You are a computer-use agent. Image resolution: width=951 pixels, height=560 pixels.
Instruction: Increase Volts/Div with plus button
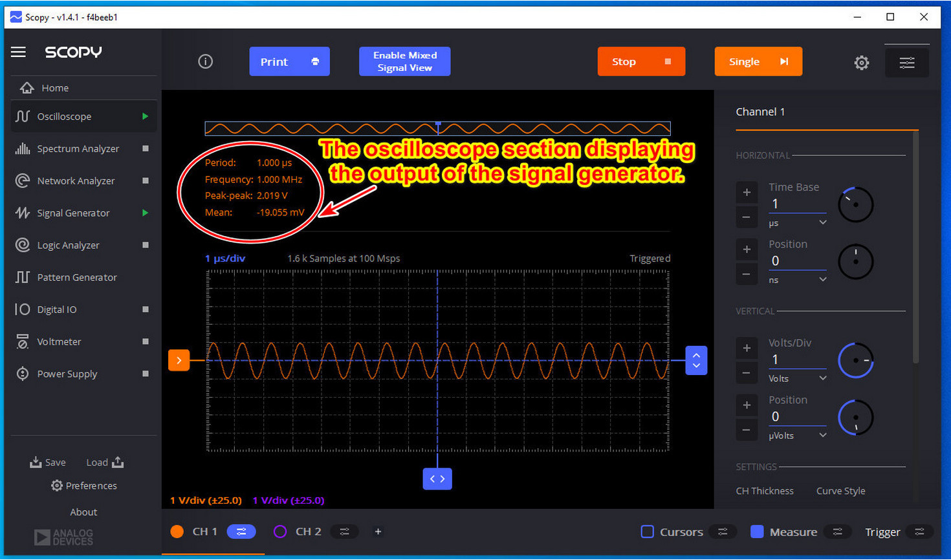pyautogui.click(x=747, y=348)
